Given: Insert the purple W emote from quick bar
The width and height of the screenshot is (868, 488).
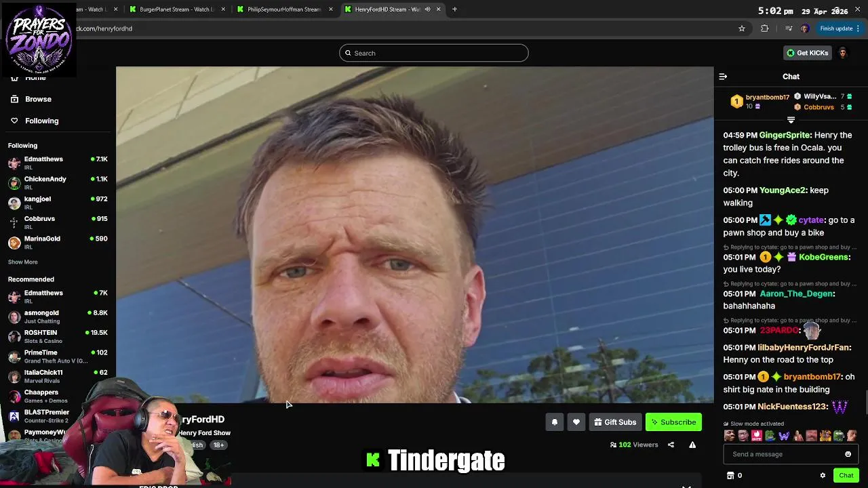Looking at the screenshot, I should point(784,436).
